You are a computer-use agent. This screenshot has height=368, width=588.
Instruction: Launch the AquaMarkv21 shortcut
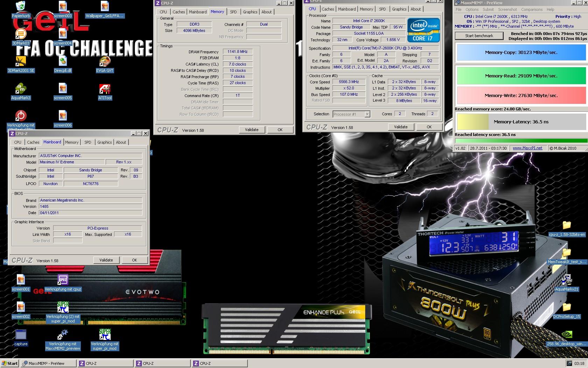click(567, 280)
